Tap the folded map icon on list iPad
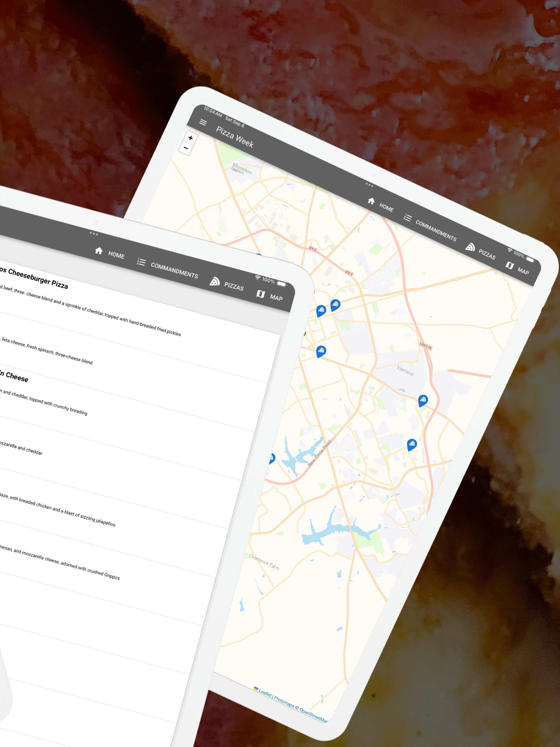This screenshot has height=747, width=560. [x=260, y=294]
